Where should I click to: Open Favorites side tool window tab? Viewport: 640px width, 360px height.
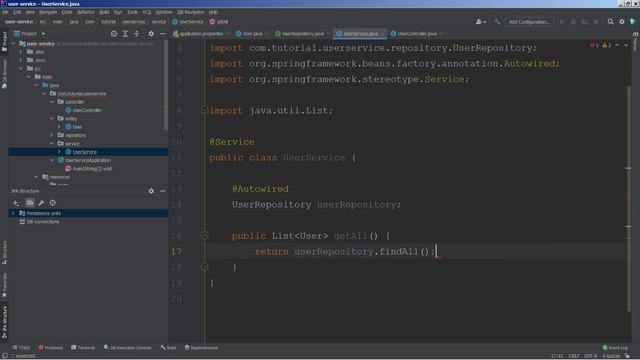pos(4,285)
